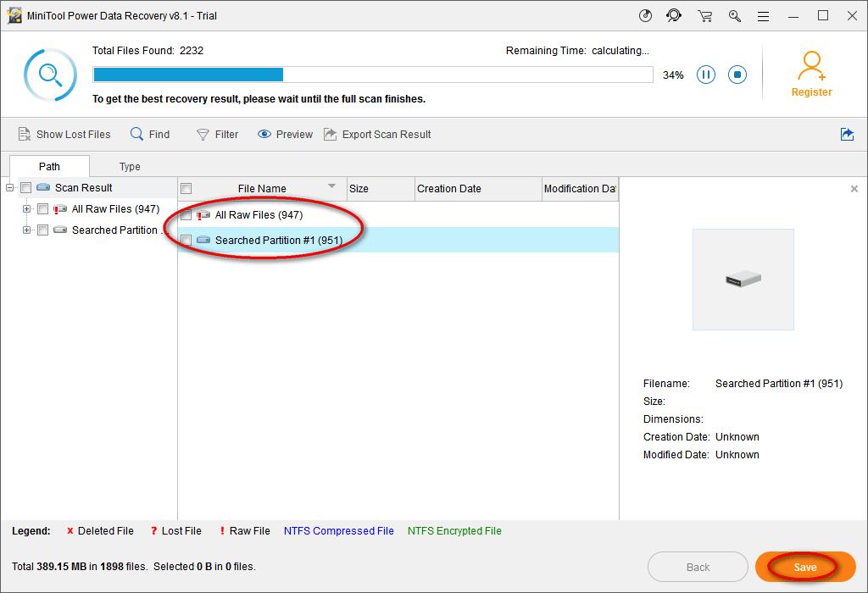Image resolution: width=868 pixels, height=593 pixels.
Task: Click the orange Save button
Action: (804, 567)
